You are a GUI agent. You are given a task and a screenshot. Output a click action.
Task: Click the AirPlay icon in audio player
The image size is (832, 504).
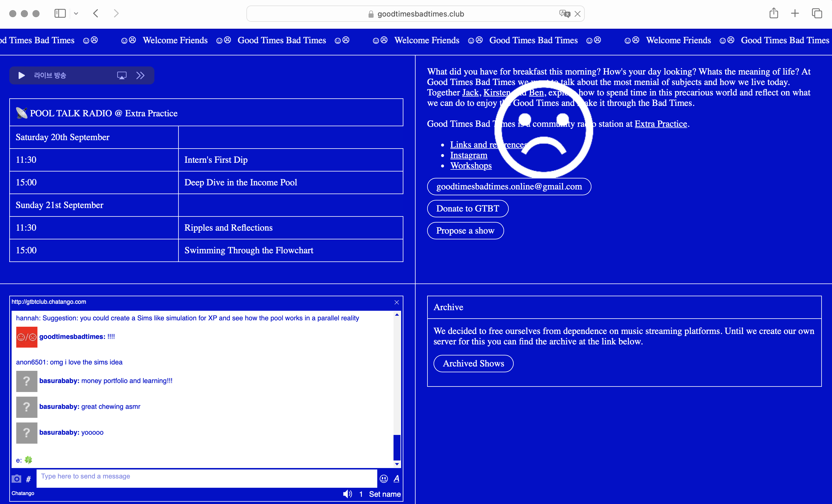point(122,75)
